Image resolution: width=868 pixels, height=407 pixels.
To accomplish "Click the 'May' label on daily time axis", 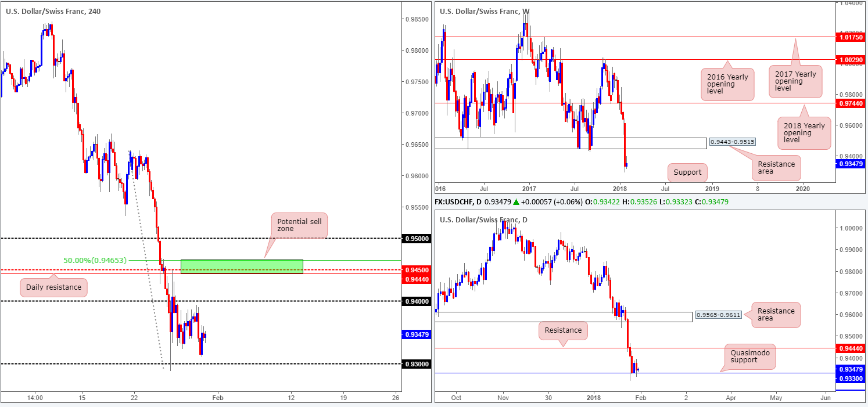I will click(776, 398).
